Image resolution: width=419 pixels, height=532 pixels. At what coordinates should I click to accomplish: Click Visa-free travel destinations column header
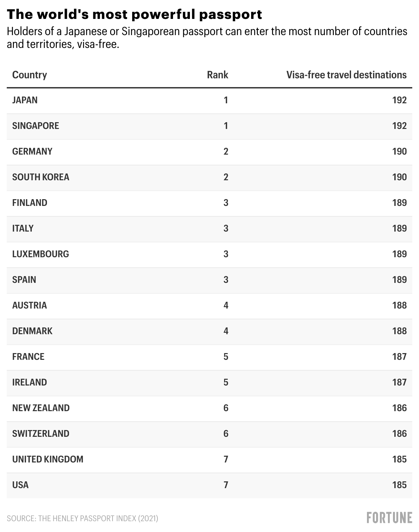[x=346, y=75]
